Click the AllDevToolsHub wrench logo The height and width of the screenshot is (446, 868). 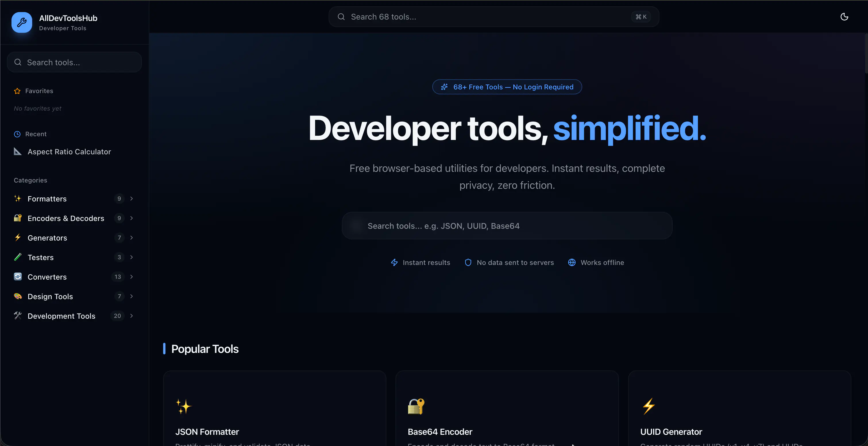(x=22, y=22)
